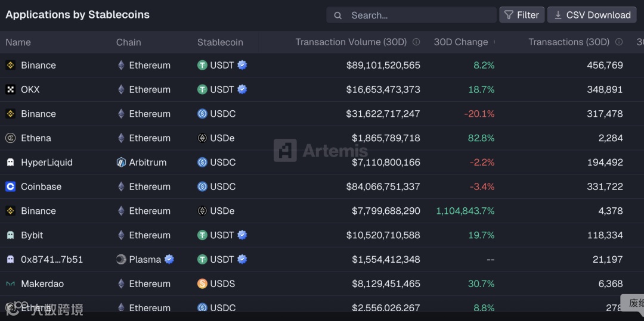Click the OKX logo icon
Screen dimensions: 644x321
[10, 90]
